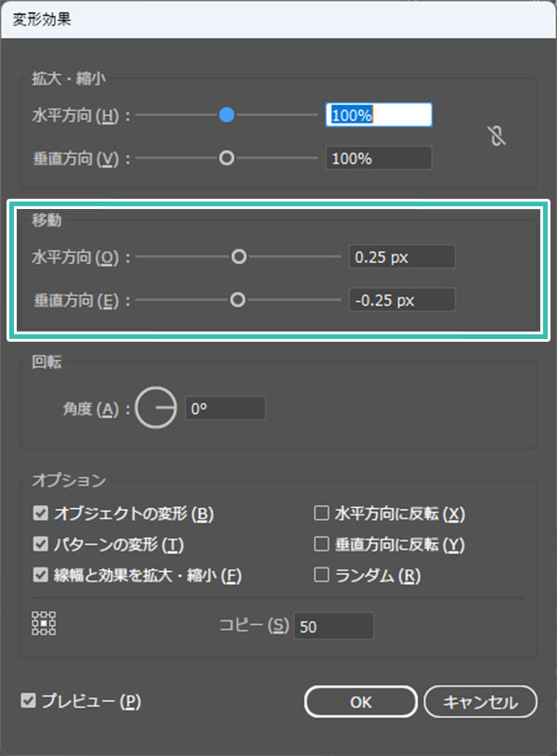Enable 水平方向に反転 checkbox

point(321,513)
